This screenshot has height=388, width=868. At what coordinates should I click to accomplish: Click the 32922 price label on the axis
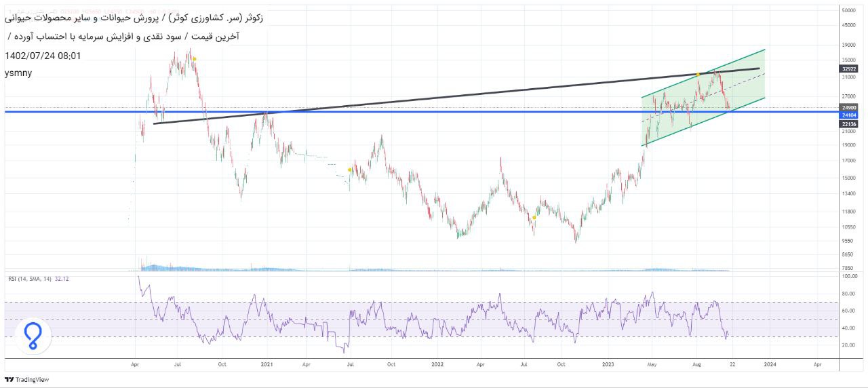pyautogui.click(x=848, y=69)
